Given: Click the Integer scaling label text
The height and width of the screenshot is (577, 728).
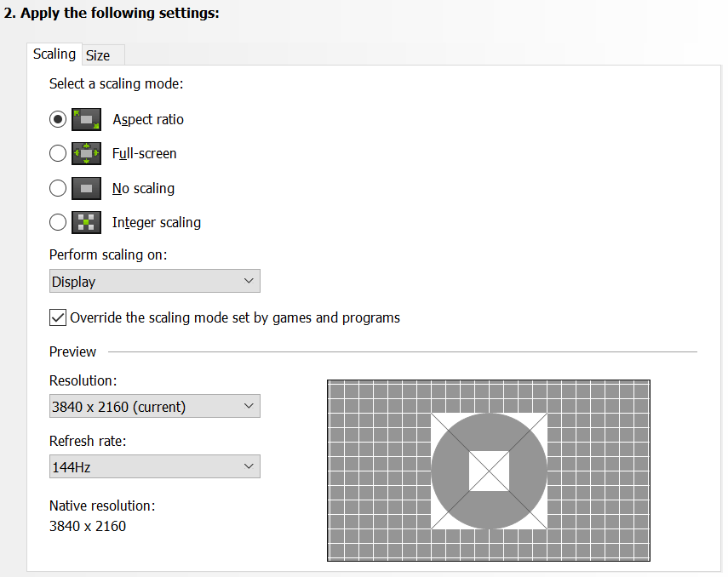Looking at the screenshot, I should coord(157,222).
